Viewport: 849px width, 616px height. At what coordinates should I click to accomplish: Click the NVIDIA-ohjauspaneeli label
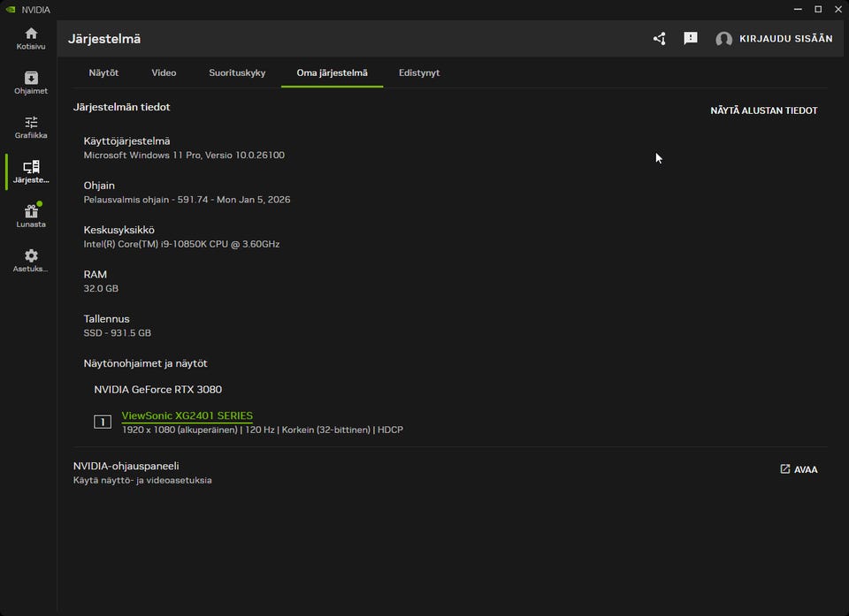point(126,466)
